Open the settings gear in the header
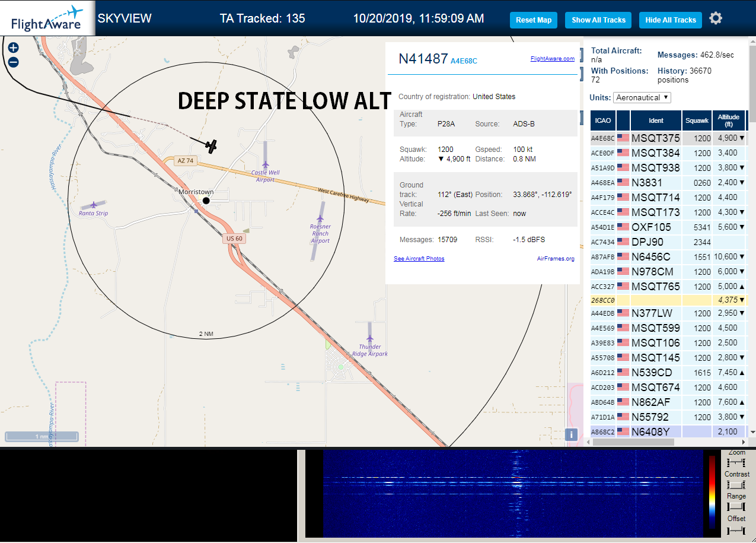Screen dimensions: 756x543 [716, 18]
